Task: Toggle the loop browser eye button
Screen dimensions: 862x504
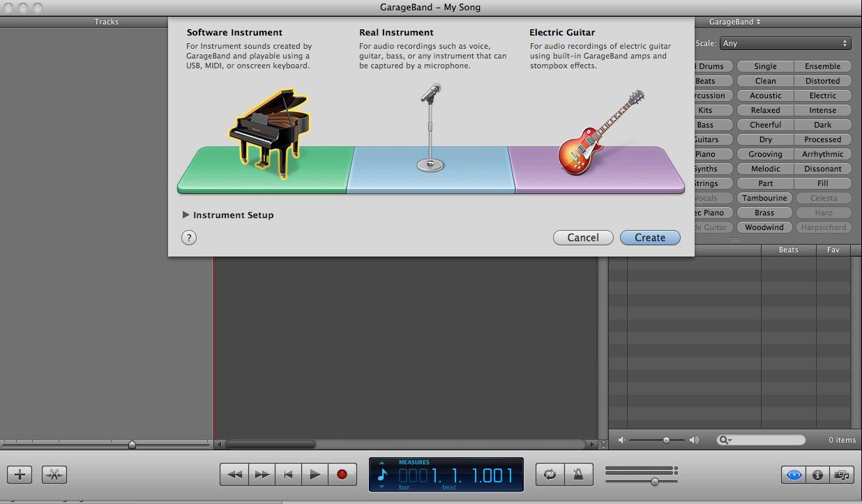Action: tap(794, 475)
